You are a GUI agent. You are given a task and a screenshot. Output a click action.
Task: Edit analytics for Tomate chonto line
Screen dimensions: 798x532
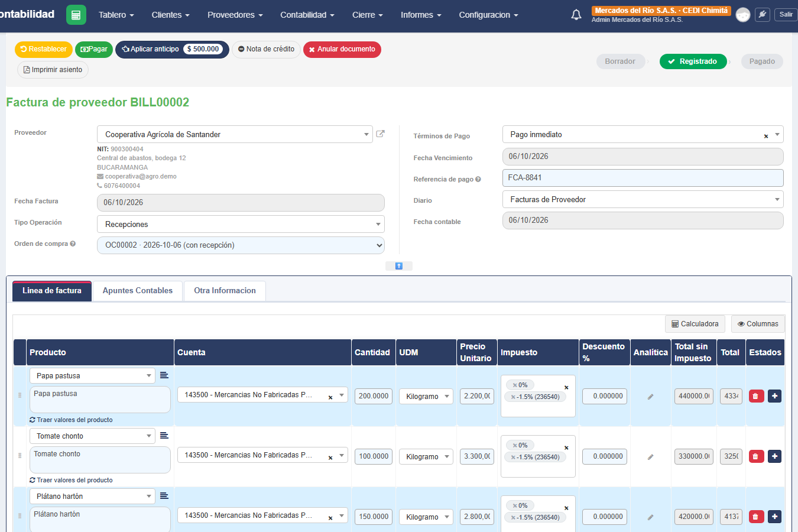(x=651, y=457)
